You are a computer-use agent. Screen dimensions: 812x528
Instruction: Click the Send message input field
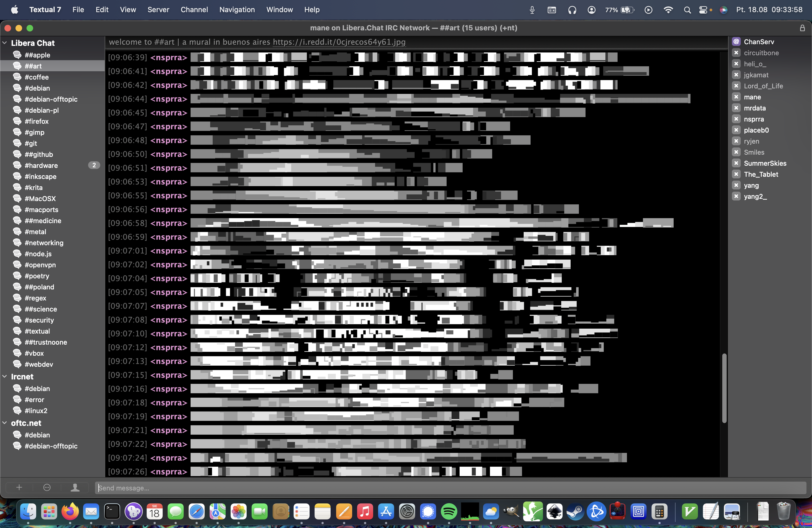click(450, 488)
